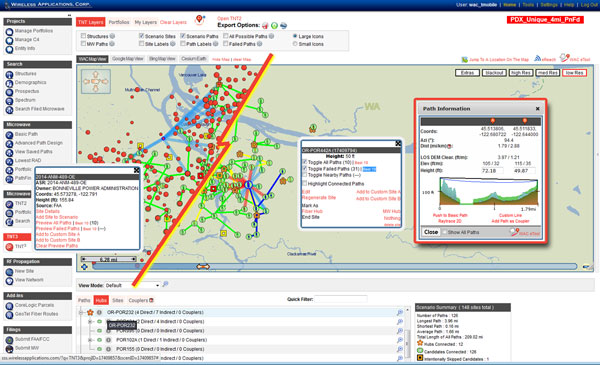Collapse the OR-POR232 hub tree node
Screen dimensions: 600x365
81,313
